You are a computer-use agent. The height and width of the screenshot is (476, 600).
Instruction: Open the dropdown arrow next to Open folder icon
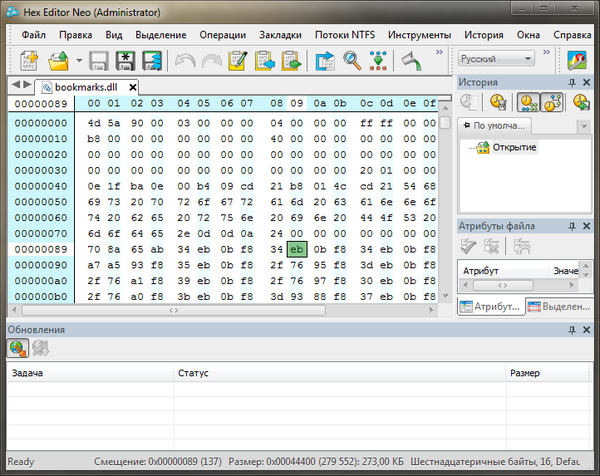(x=78, y=62)
